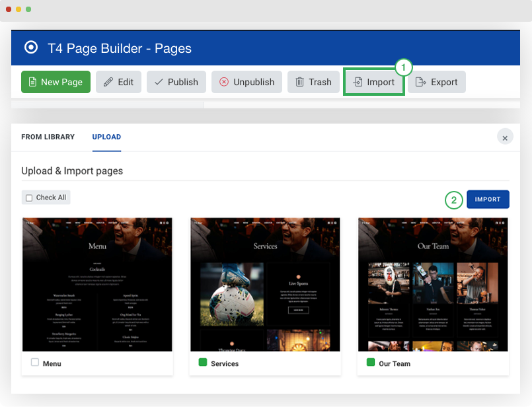The width and height of the screenshot is (532, 407).
Task: Click the blue IMPORT button
Action: pos(488,200)
